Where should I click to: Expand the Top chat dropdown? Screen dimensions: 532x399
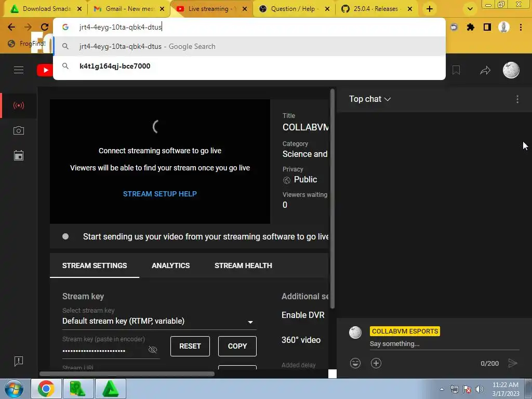coord(370,99)
